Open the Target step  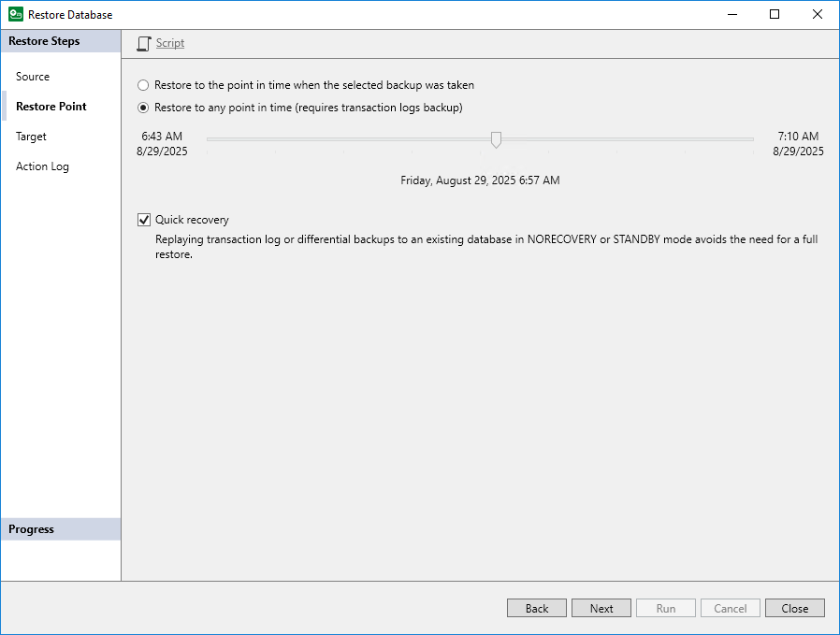[x=30, y=136]
